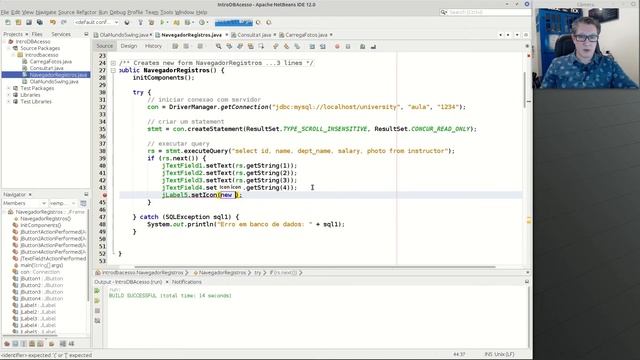This screenshot has height=360, width=640.
Task: Select con : Connection in Navigator
Action: click(x=40, y=272)
